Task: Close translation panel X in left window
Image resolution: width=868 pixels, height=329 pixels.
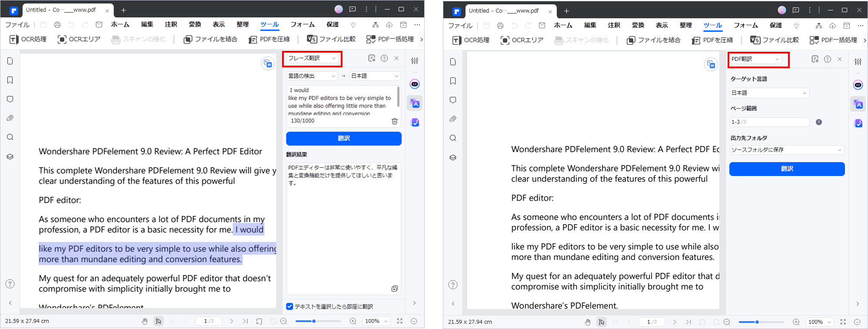Action: tap(396, 58)
